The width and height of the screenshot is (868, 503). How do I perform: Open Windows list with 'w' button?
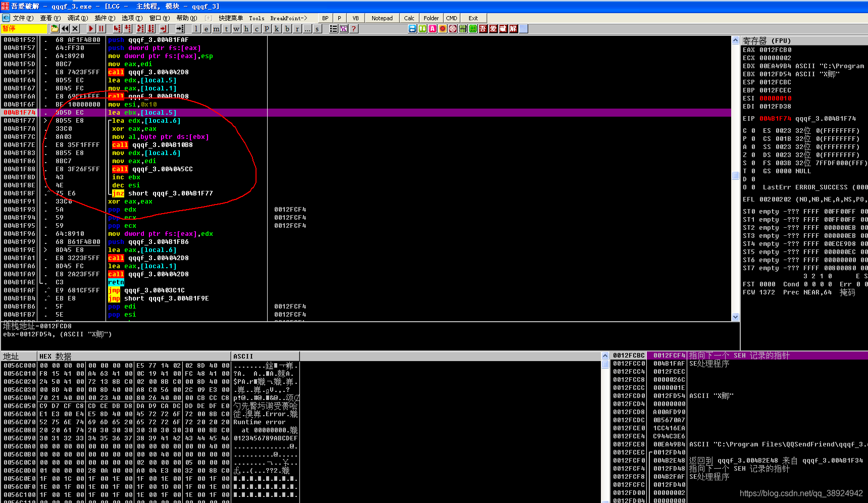click(x=236, y=29)
